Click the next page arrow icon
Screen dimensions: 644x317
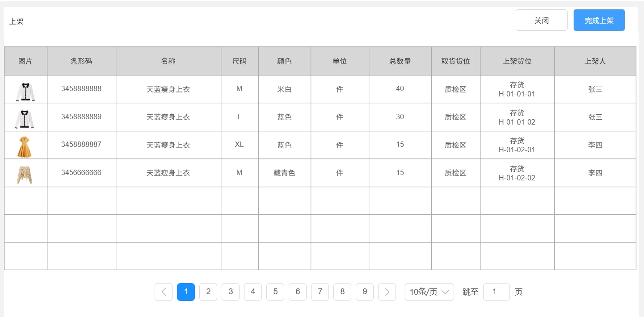[387, 292]
